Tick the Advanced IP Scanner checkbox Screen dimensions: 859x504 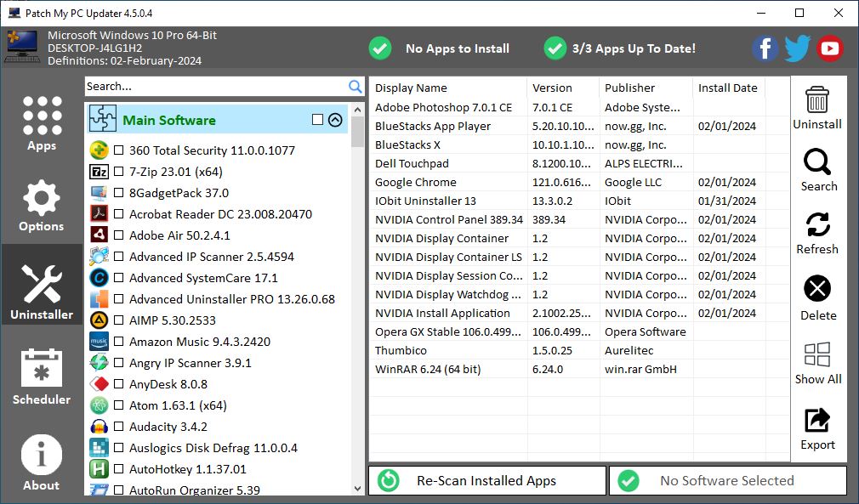pos(118,257)
